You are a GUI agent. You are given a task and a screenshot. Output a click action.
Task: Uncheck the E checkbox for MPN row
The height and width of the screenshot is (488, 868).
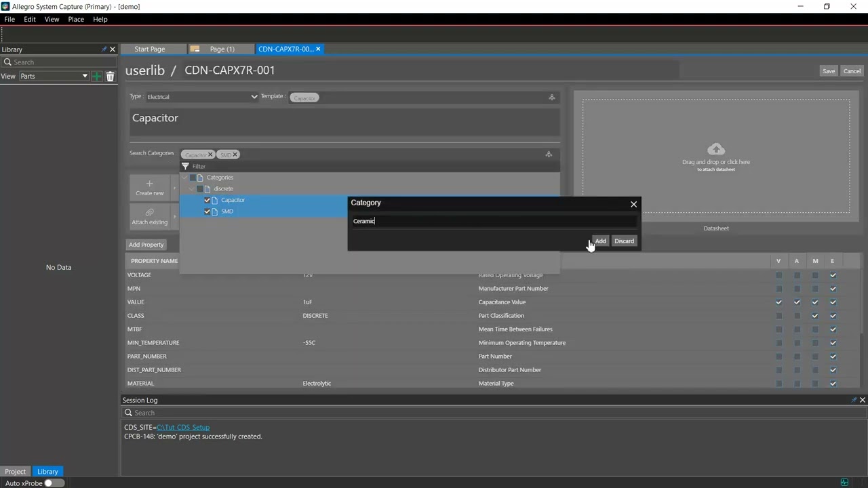pyautogui.click(x=833, y=289)
